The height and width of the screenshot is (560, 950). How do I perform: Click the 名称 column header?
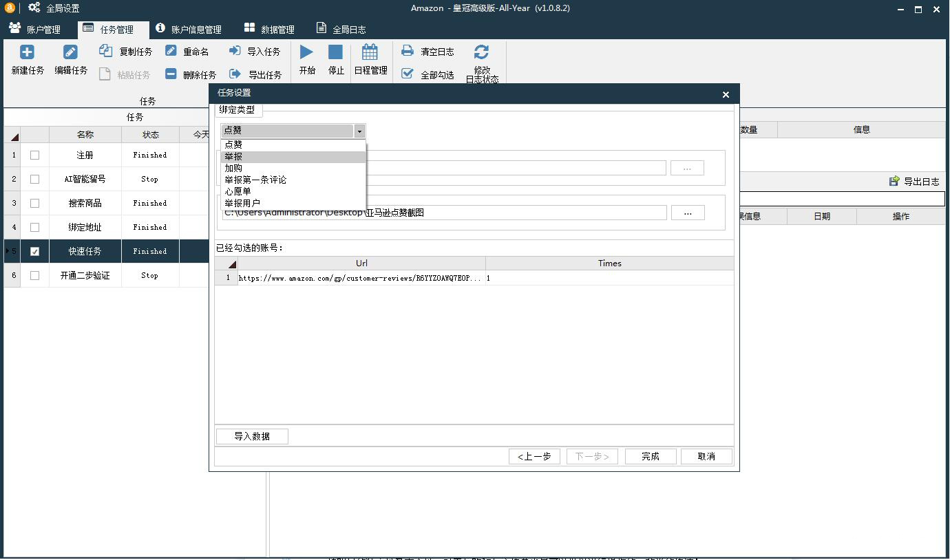[85, 135]
